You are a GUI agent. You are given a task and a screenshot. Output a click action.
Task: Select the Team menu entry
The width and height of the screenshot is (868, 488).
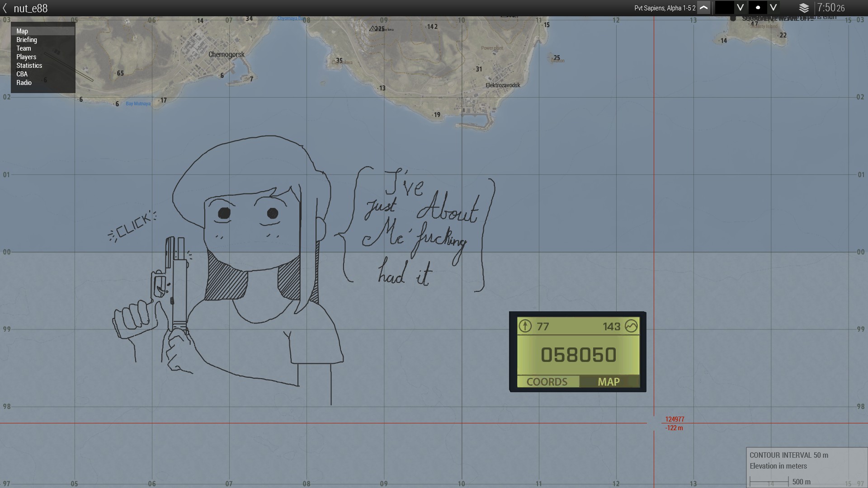[x=24, y=48]
